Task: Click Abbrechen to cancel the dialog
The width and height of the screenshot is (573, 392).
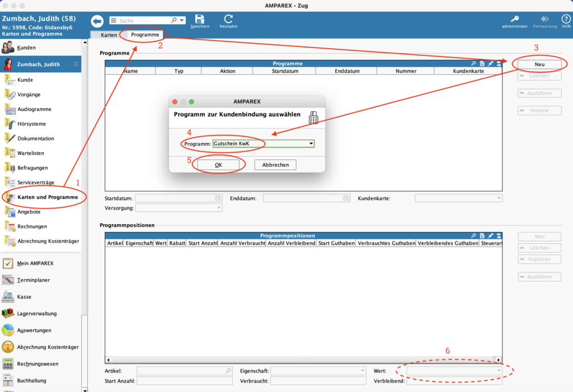Action: pos(275,165)
